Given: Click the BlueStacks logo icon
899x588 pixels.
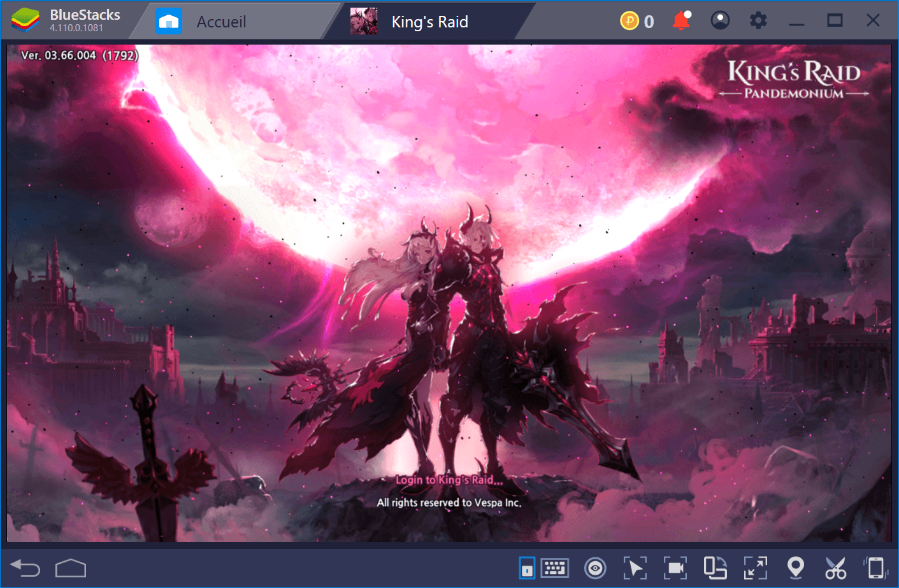Looking at the screenshot, I should [25, 20].
